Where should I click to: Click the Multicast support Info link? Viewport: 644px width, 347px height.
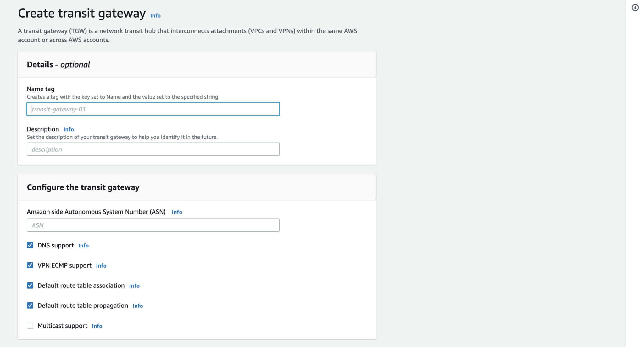click(x=97, y=326)
